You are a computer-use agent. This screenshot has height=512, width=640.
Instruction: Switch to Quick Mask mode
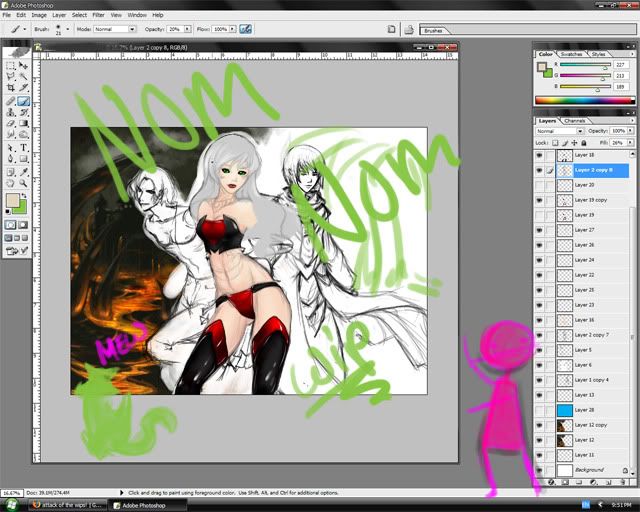23,225
